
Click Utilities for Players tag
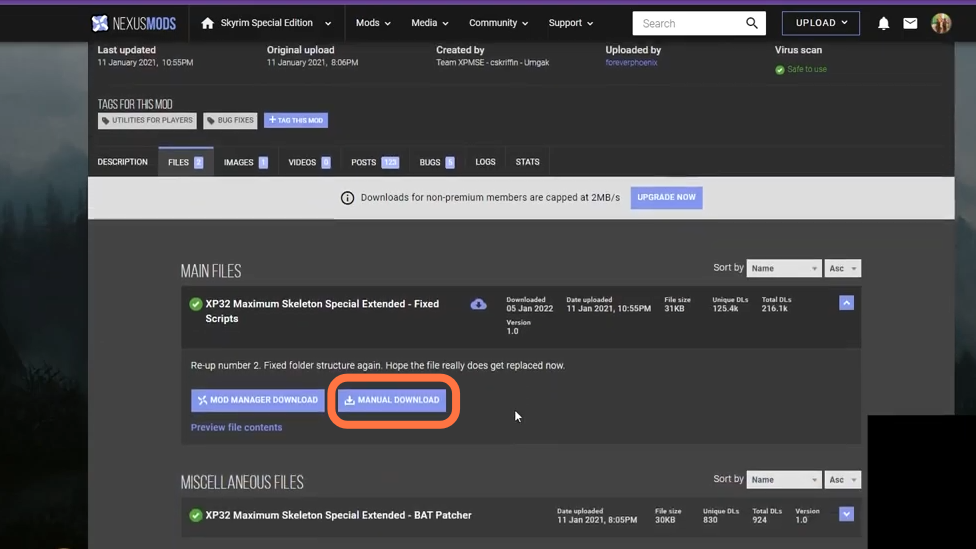click(x=147, y=120)
